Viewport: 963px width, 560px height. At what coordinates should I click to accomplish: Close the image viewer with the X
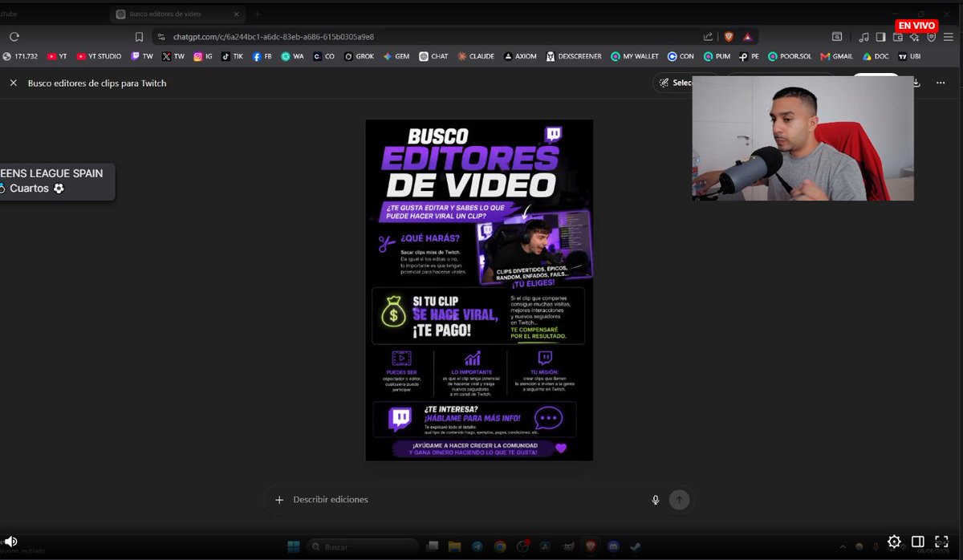(14, 83)
